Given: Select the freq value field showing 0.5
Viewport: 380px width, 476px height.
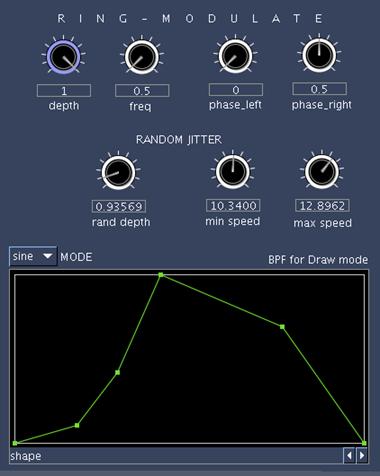Looking at the screenshot, I should (142, 91).
